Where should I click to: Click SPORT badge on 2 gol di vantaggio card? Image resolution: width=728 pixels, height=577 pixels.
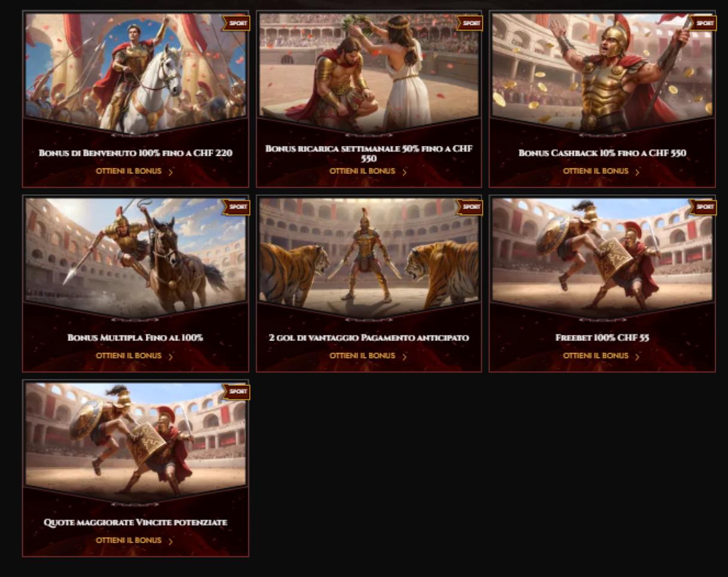click(470, 207)
